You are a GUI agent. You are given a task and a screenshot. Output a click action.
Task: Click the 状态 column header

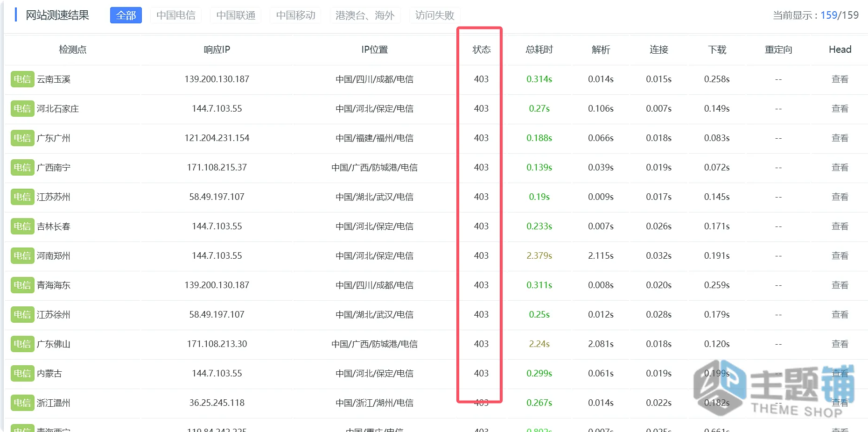coord(482,50)
